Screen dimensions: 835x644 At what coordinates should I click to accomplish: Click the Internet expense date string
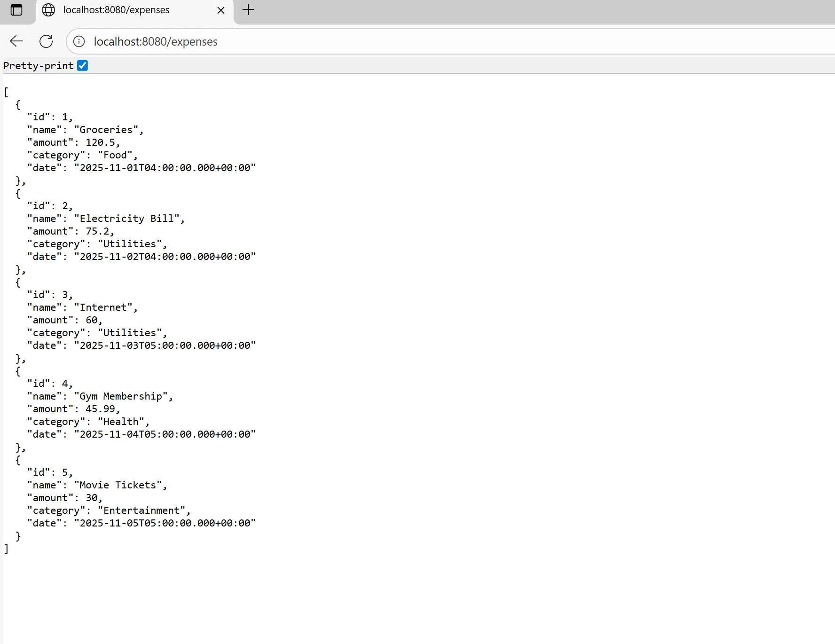tap(164, 345)
